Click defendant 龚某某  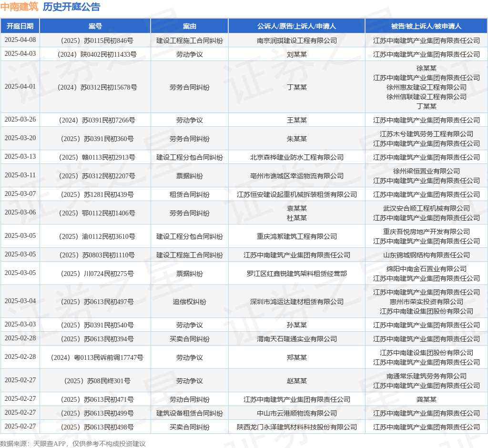[x=427, y=399]
